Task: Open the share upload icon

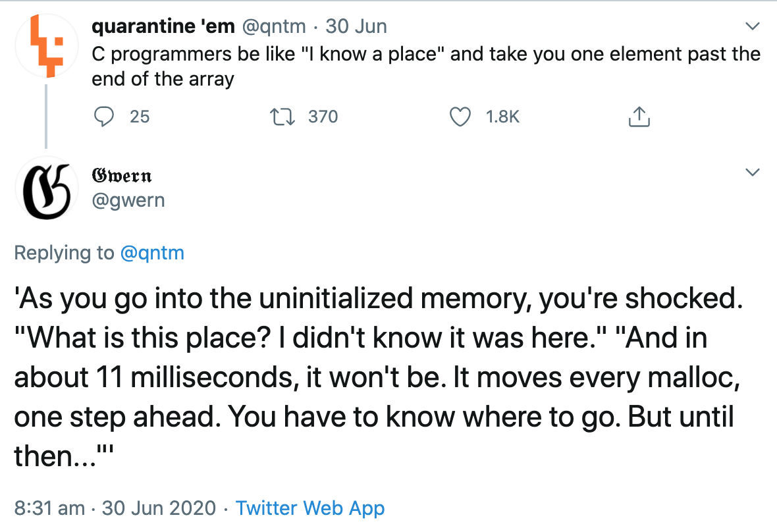Action: pos(639,117)
